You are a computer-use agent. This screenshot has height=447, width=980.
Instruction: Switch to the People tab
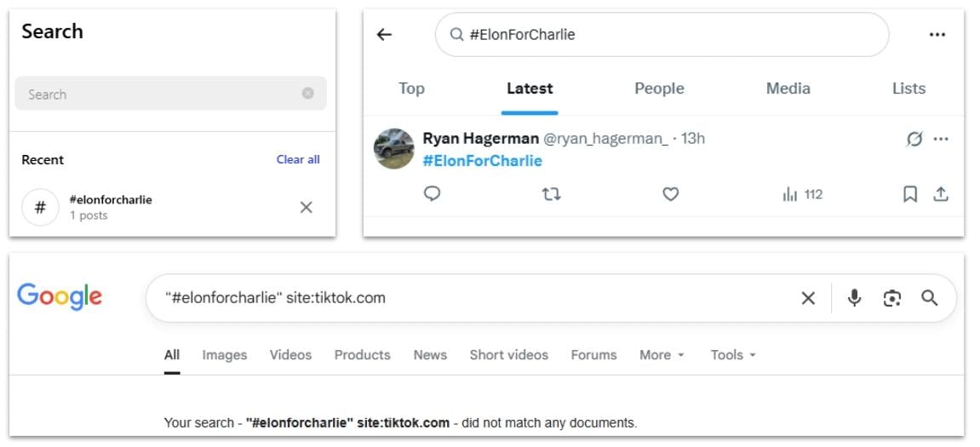pos(659,89)
